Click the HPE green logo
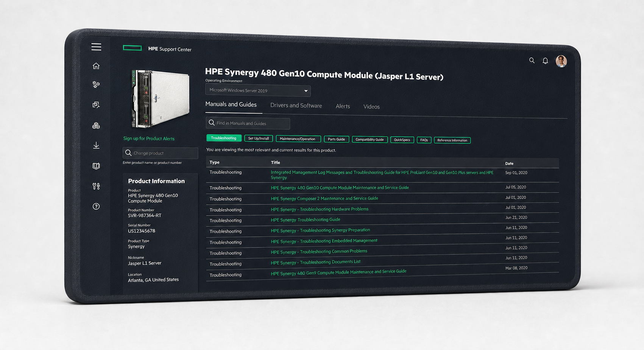644x350 pixels. [x=133, y=48]
